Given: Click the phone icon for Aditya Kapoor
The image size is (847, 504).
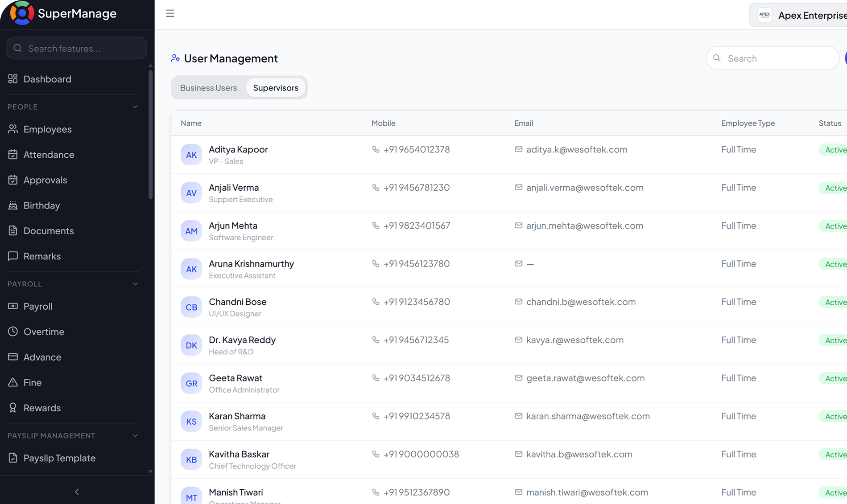Looking at the screenshot, I should 376,149.
